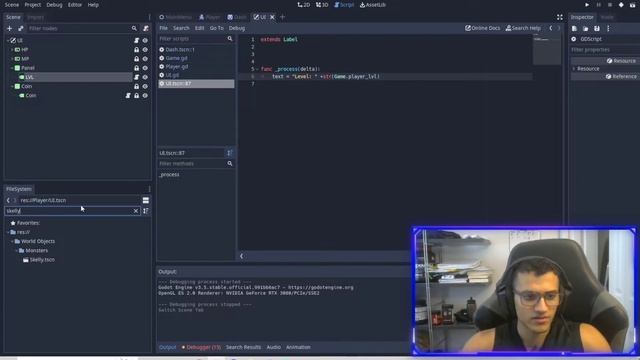Open the AssetLib workspace
Image resolution: width=640 pixels, height=360 pixels.
(373, 5)
